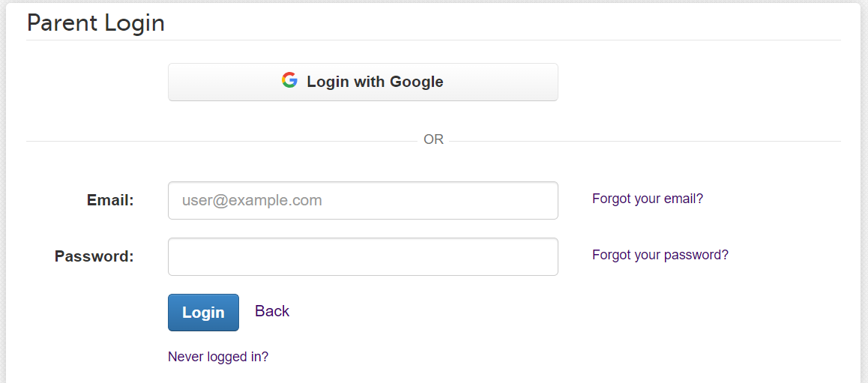This screenshot has width=868, height=383.
Task: Click the Login with Google label text
Action: [375, 82]
